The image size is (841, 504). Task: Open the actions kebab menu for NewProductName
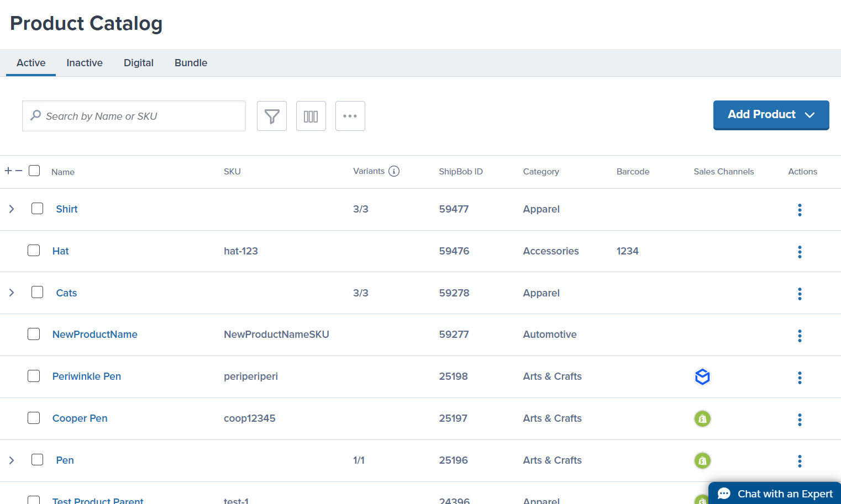click(800, 335)
